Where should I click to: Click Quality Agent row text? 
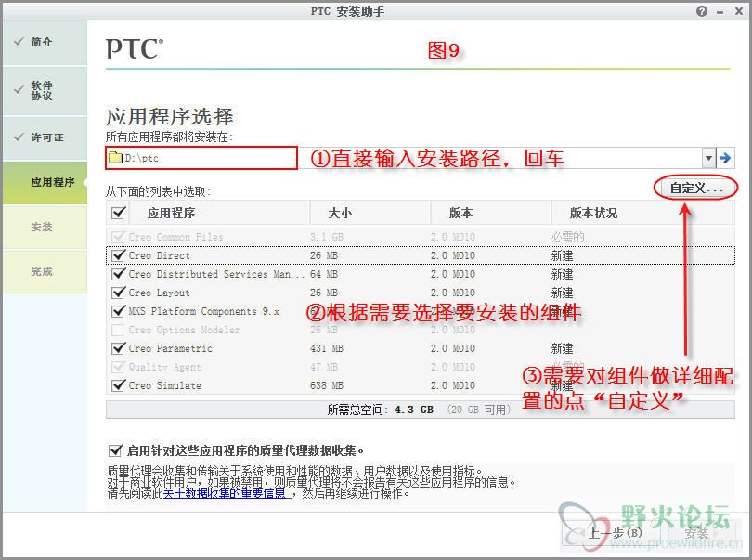point(164,367)
